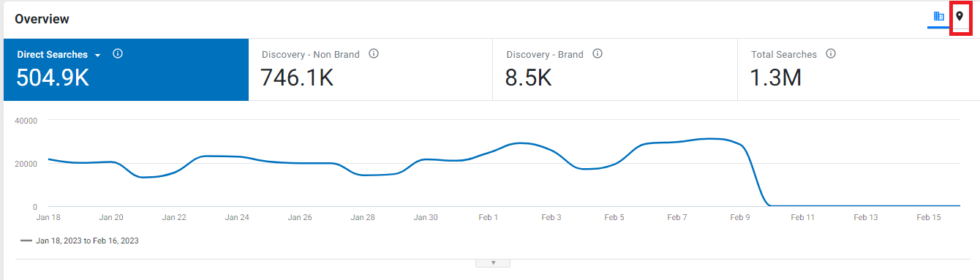Click the 40000 y-axis label
980x280 pixels.
coord(26,120)
